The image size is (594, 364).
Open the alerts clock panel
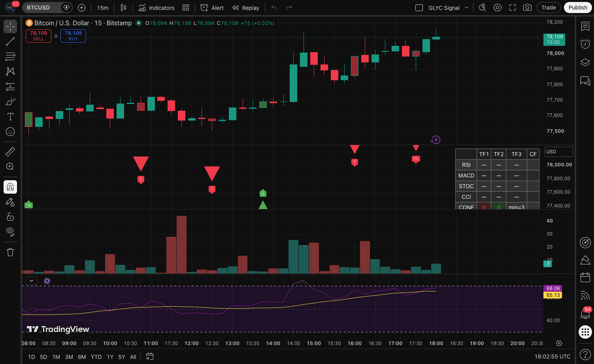pyautogui.click(x=585, y=44)
